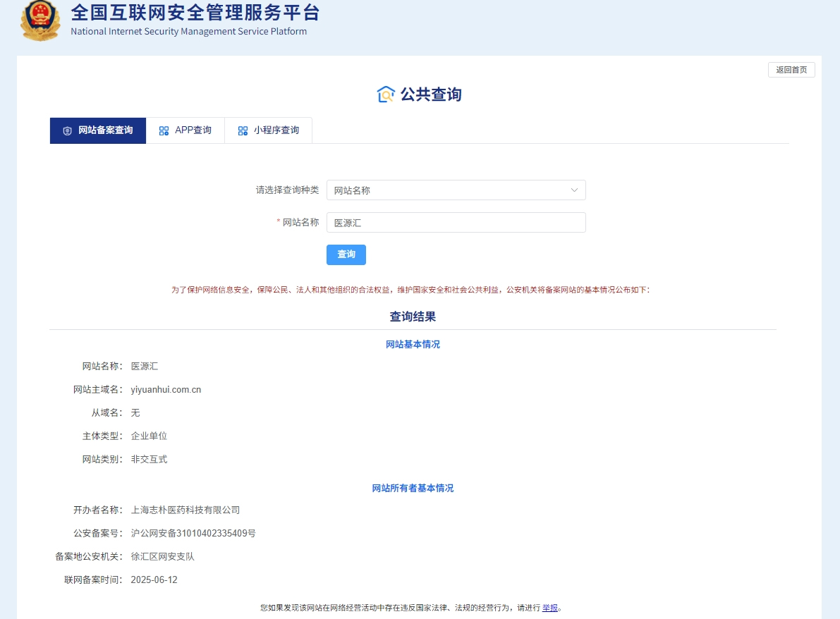Image resolution: width=840 pixels, height=619 pixels.
Task: Click the grid icon beside 小程序查询
Action: pyautogui.click(x=243, y=131)
